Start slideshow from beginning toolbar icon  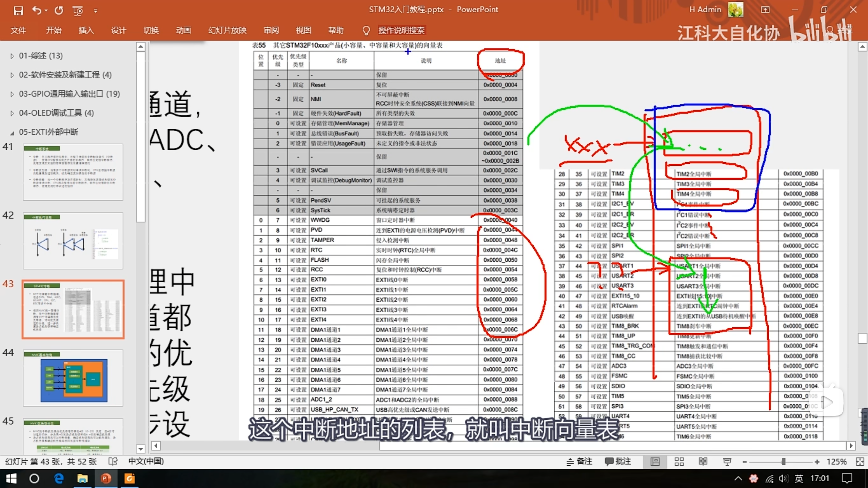pyautogui.click(x=78, y=11)
